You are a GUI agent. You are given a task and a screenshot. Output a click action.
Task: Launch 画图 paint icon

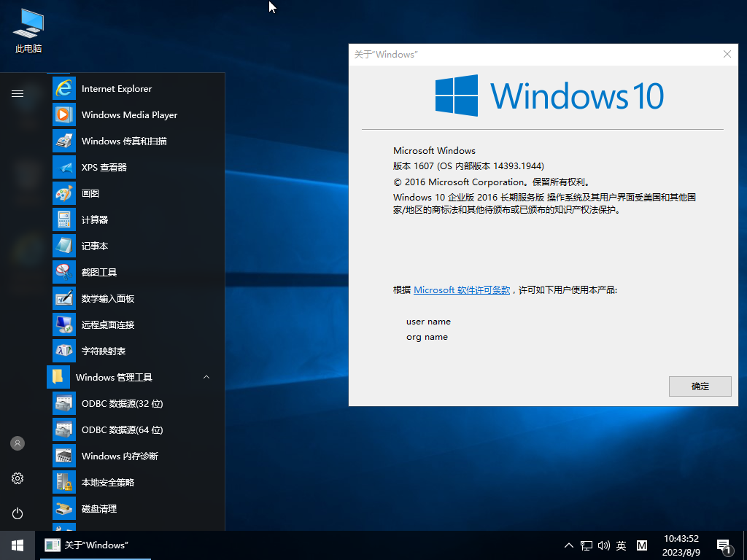tap(64, 193)
